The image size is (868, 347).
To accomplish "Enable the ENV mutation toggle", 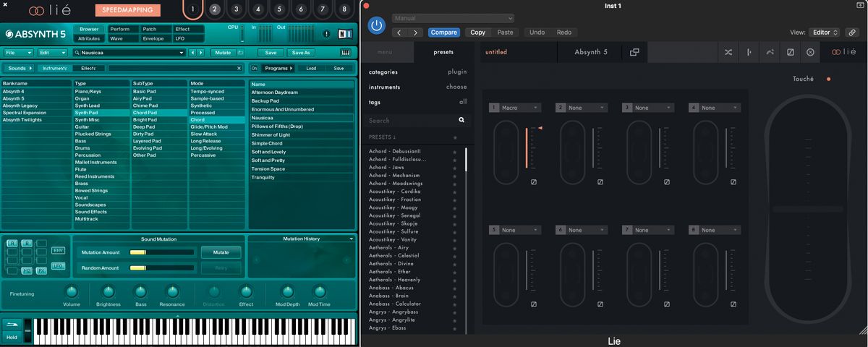I will [58, 249].
